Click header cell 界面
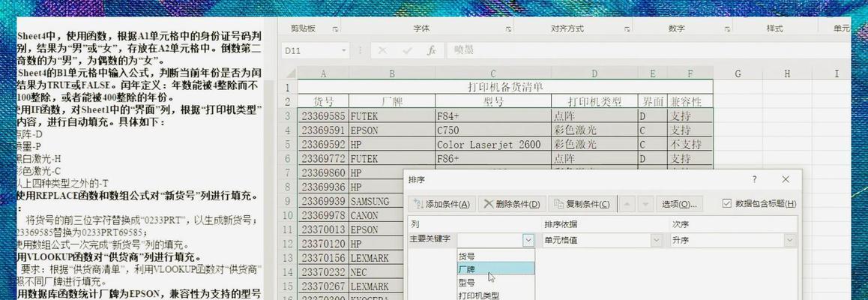 [x=653, y=102]
